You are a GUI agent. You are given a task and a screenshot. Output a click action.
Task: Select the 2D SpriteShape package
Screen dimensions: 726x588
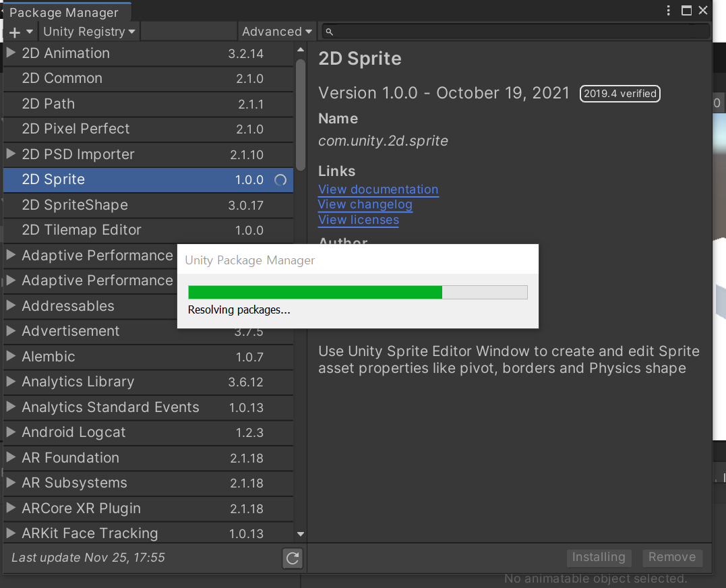coord(148,204)
